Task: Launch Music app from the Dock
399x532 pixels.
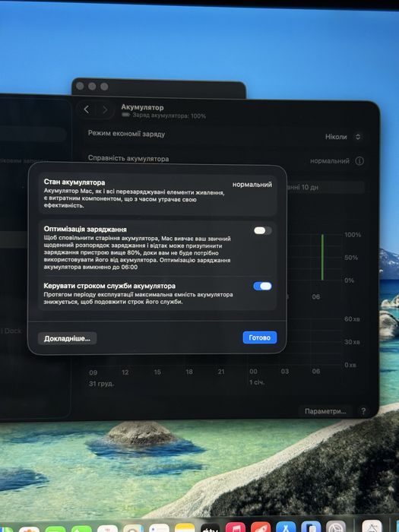Action: pyautogui.click(x=236, y=527)
